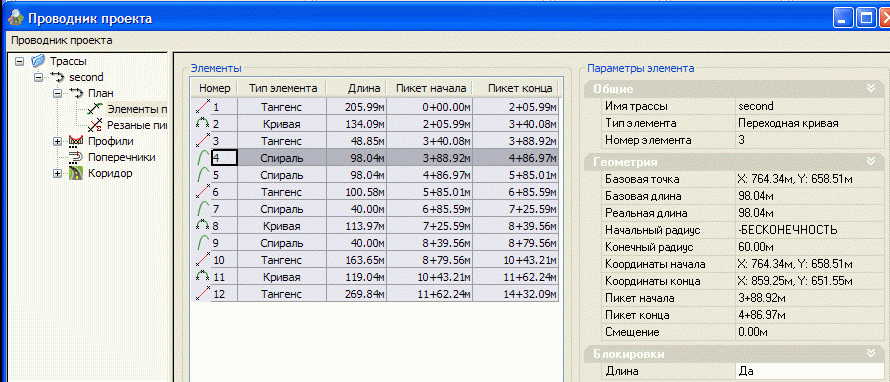Click the Резаные пикеты icon in tree
890x382 pixels.
[95, 125]
